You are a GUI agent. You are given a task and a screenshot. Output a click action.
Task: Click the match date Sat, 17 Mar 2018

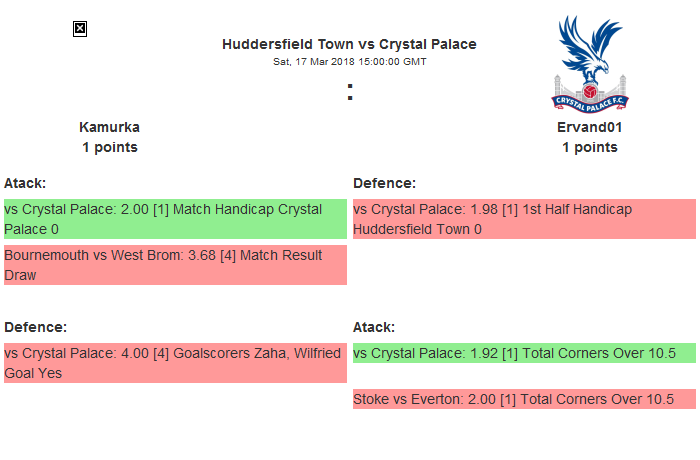pyautogui.click(x=311, y=61)
